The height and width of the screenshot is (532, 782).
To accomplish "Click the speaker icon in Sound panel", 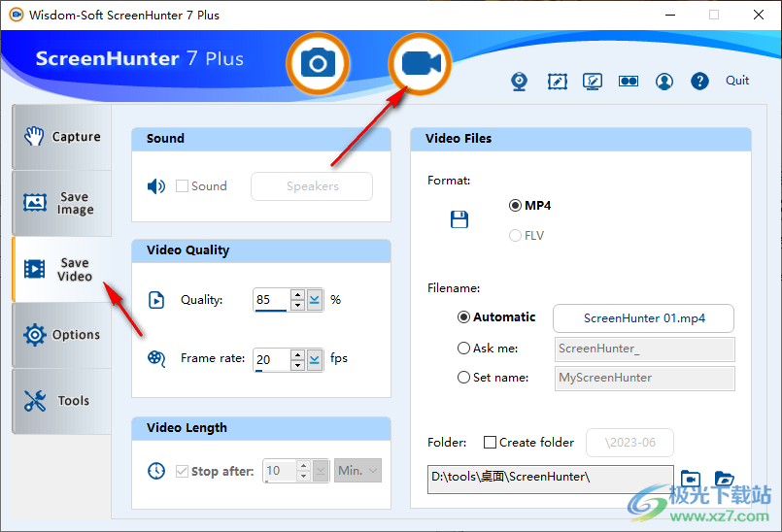I will click(x=156, y=186).
